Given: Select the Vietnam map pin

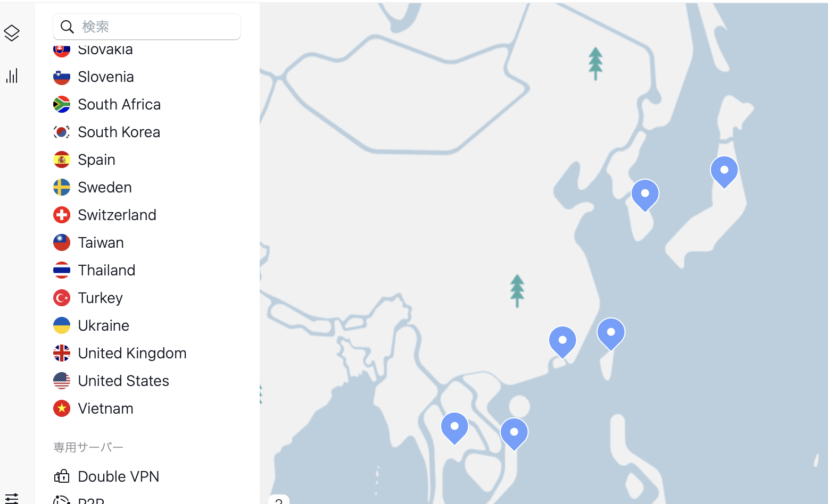Looking at the screenshot, I should [x=514, y=434].
